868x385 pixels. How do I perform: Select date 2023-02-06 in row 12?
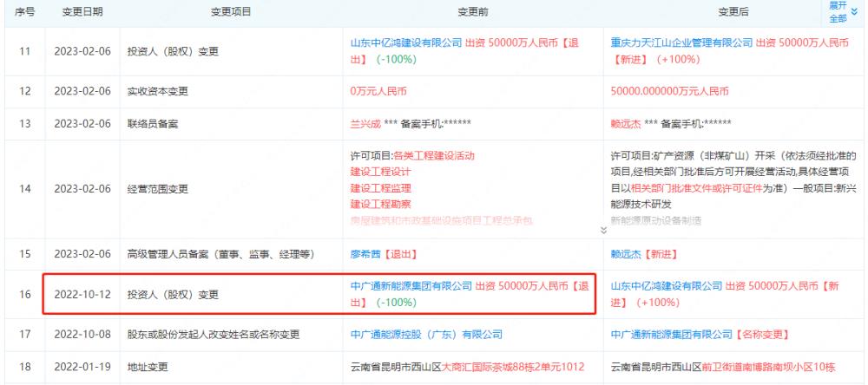coord(82,92)
